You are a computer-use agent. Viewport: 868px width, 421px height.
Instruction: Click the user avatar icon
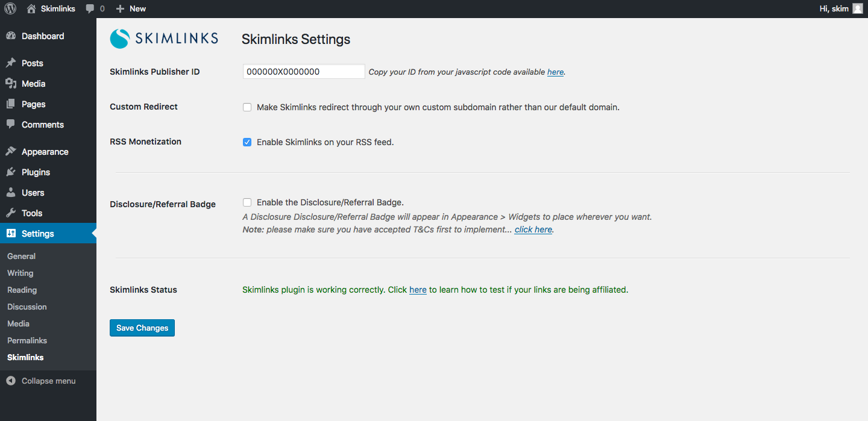point(857,8)
